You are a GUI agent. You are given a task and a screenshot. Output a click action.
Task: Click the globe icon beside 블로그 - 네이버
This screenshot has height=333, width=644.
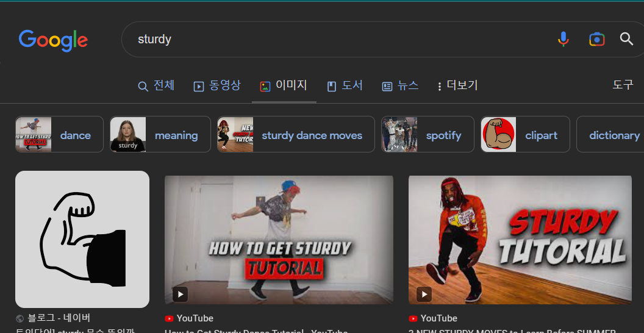(x=20, y=318)
